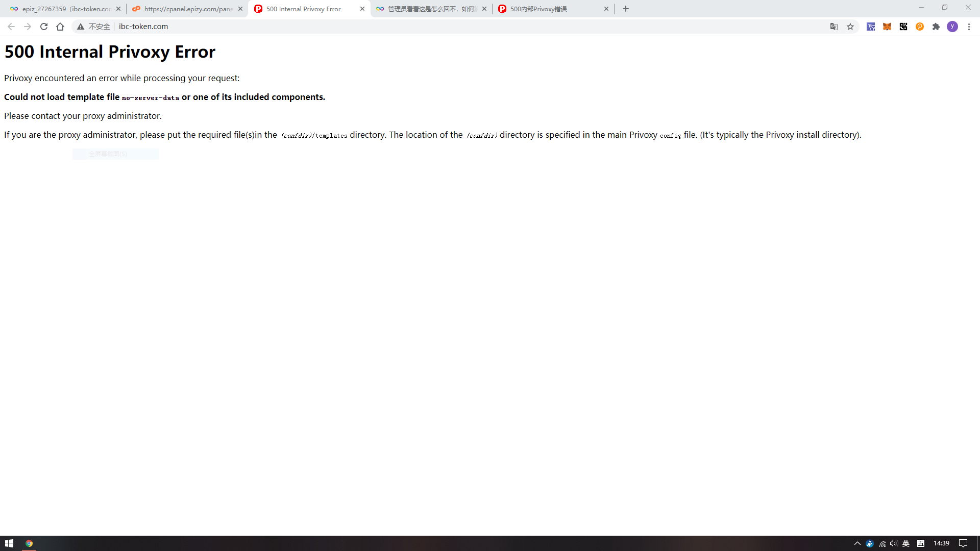Open the purple profile avatar menu
The width and height of the screenshot is (980, 551).
click(x=952, y=27)
